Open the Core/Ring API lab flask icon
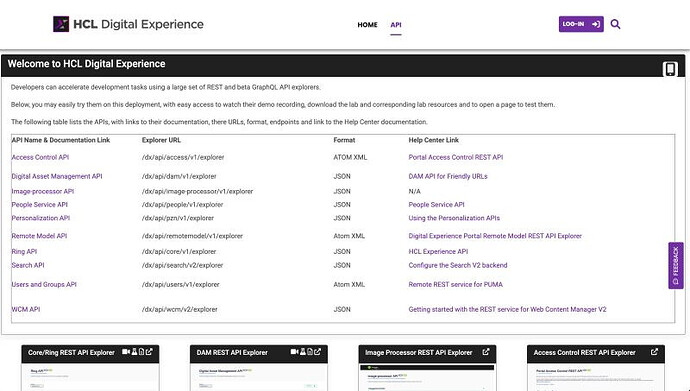Viewport: 690px width, 391px height. coord(134,352)
